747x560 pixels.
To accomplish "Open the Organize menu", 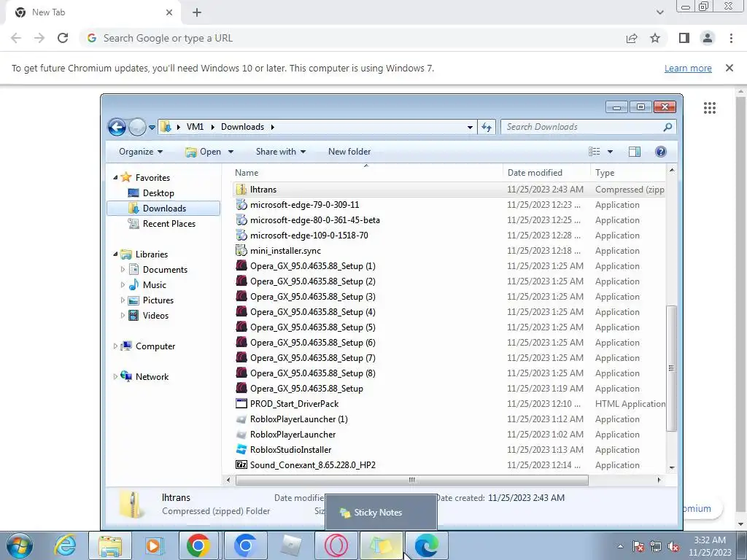I will point(141,152).
